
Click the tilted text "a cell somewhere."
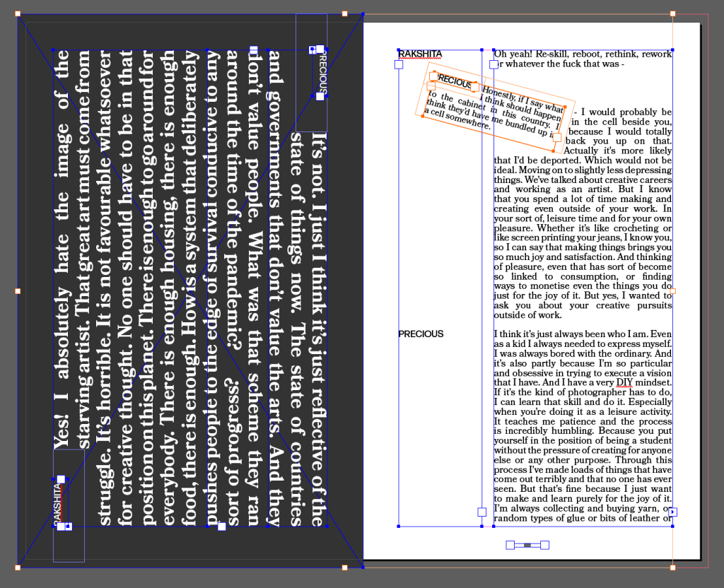click(x=457, y=119)
